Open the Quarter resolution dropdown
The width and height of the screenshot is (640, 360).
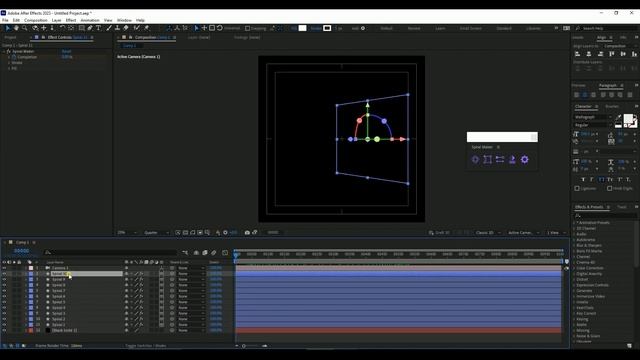tap(157, 233)
